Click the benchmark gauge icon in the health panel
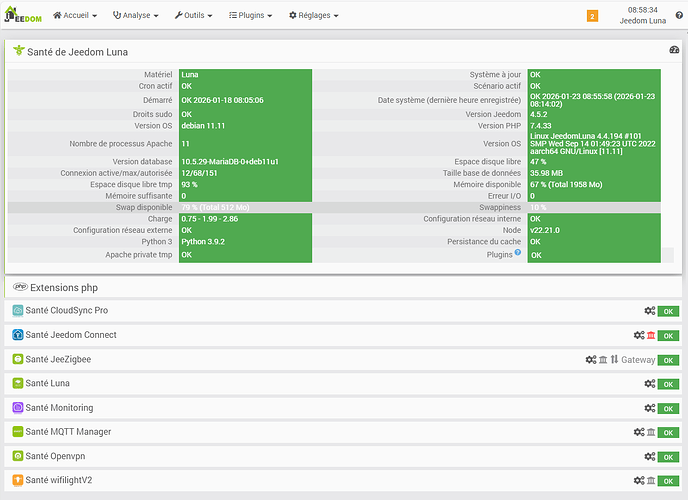Image resolution: width=688 pixels, height=500 pixels. coord(673,50)
